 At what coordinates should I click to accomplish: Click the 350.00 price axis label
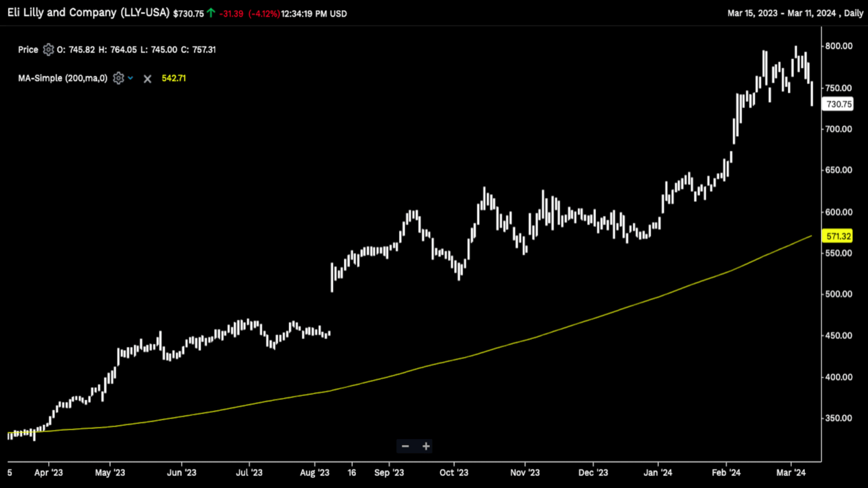click(839, 418)
